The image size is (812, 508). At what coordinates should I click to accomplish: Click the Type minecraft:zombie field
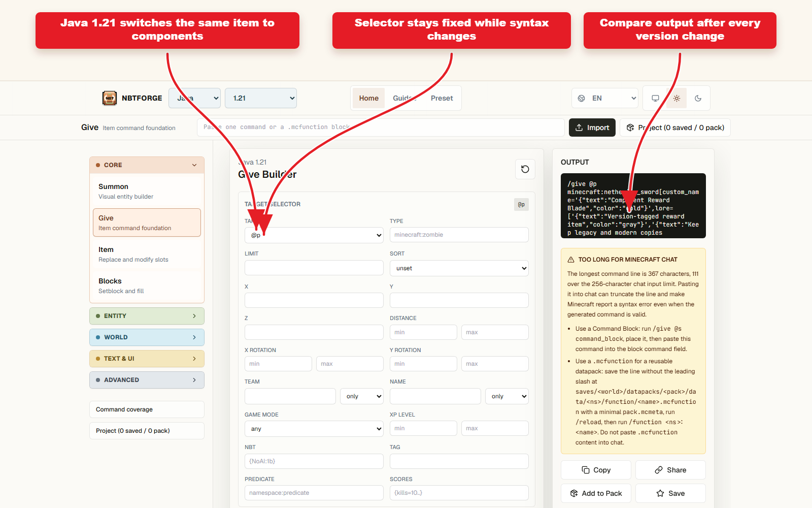coord(459,235)
